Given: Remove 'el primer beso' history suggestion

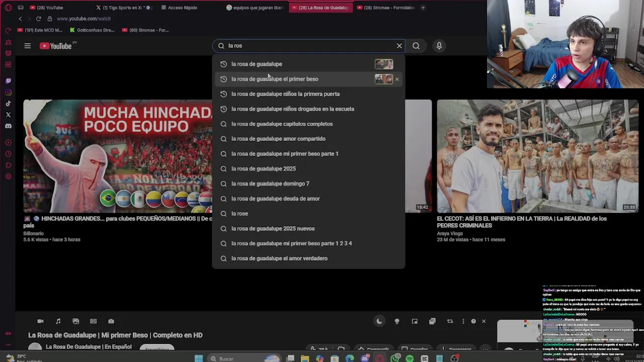Looking at the screenshot, I should (x=397, y=79).
